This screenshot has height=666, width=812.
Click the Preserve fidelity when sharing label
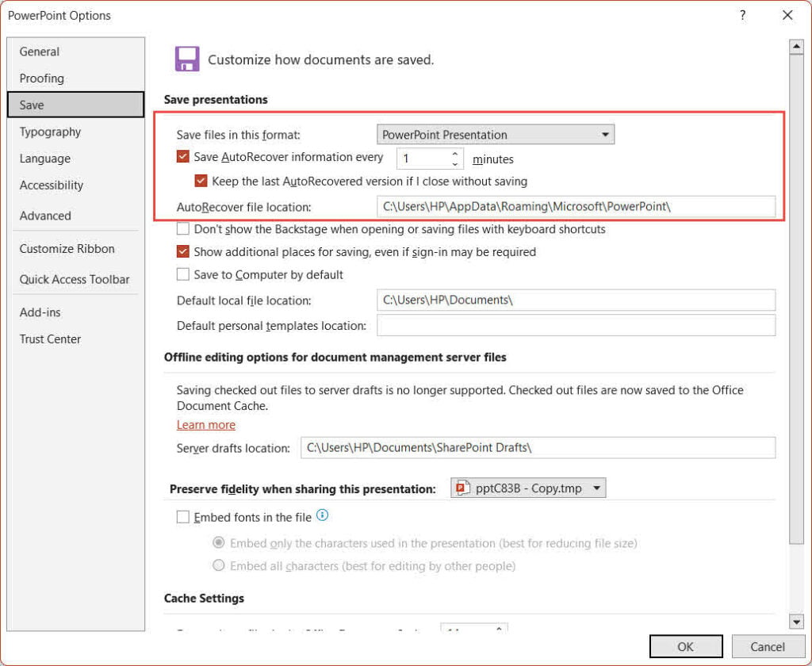coord(303,489)
